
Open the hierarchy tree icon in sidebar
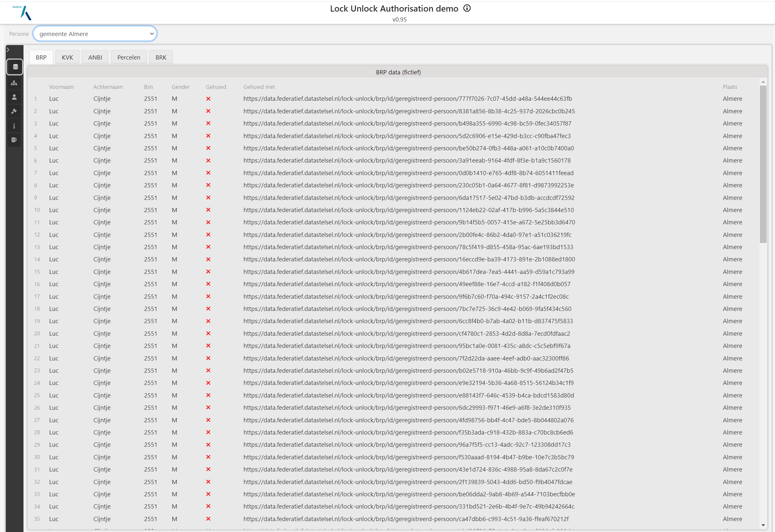[x=14, y=83]
